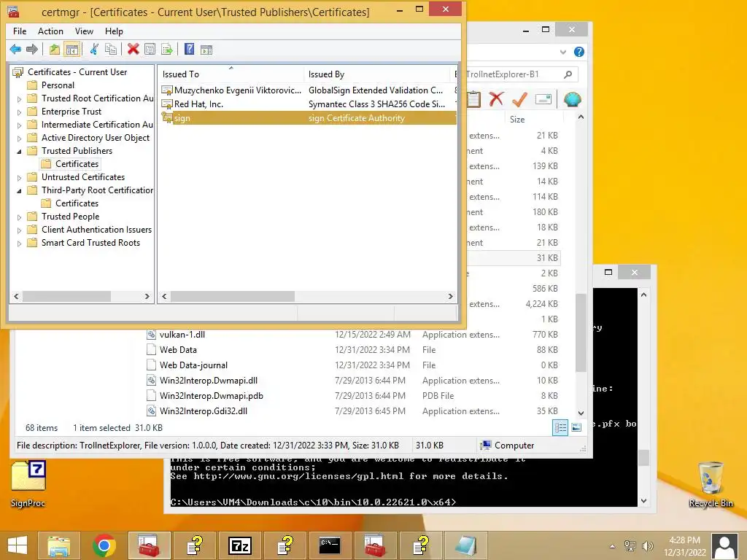Toggle Show/Hide Console Tree button
Image resolution: width=747 pixels, height=560 pixels.
(72, 49)
